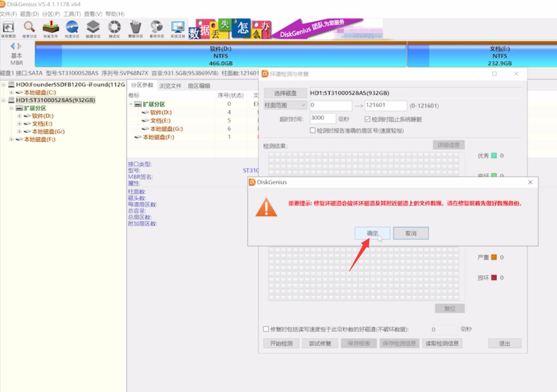Click the 扩展分区 icon in partition table

click(138, 104)
